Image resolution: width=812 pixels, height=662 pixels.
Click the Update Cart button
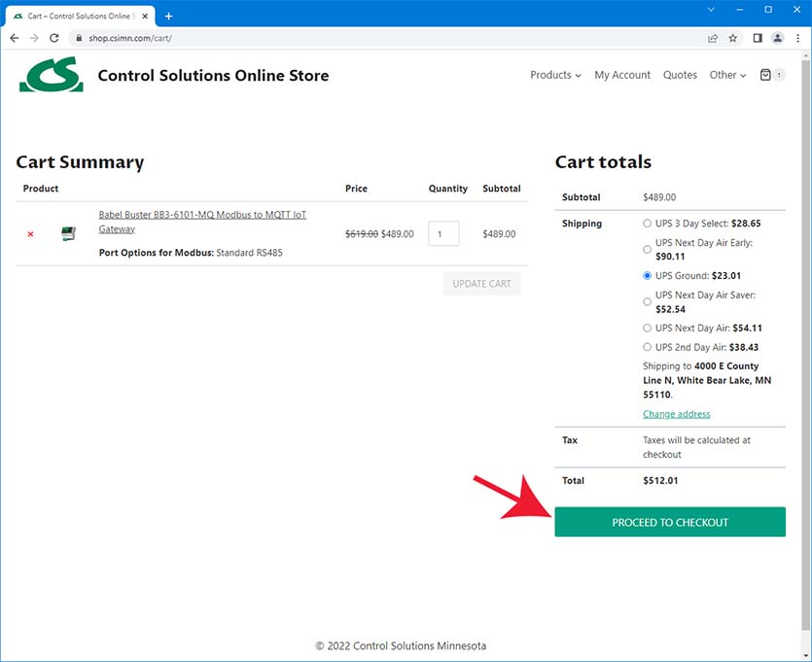click(x=481, y=284)
